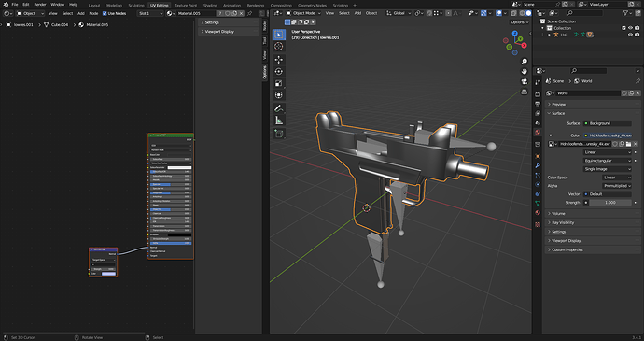
Task: Select the Move tool
Action: click(278, 60)
